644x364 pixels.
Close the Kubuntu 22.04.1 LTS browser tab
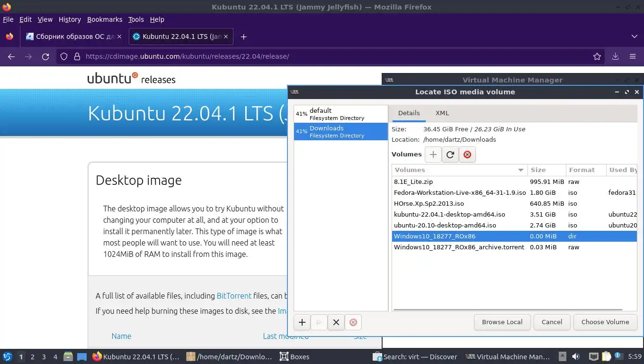pos(226,36)
